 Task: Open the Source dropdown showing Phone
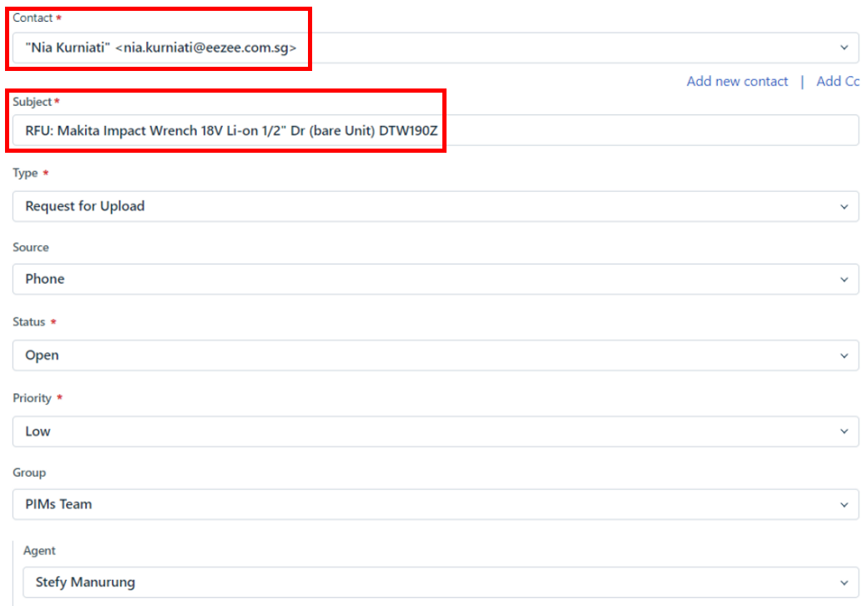pos(436,279)
